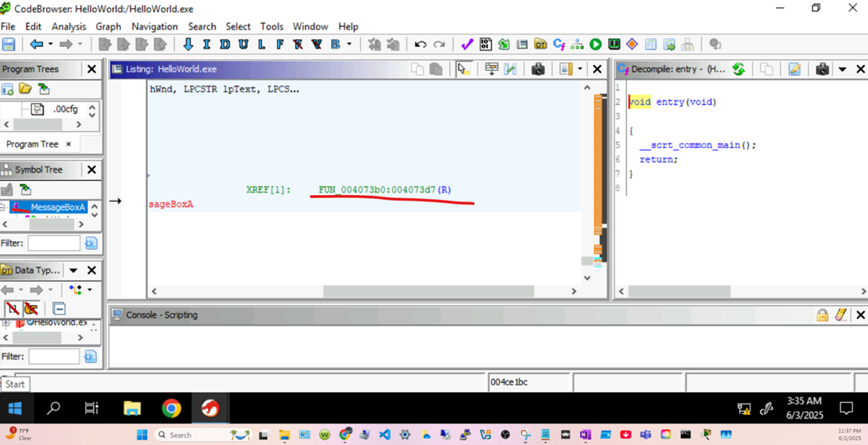Click __scrt_common_main call in the decompiler
Image resolution: width=868 pixels, height=445 pixels.
point(691,145)
